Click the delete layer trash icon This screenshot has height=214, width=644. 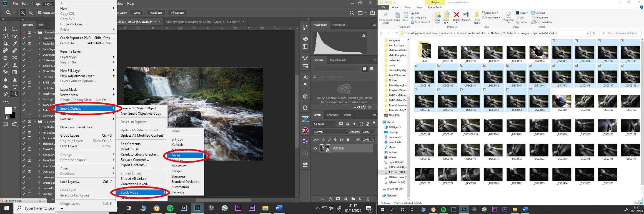pos(368,199)
